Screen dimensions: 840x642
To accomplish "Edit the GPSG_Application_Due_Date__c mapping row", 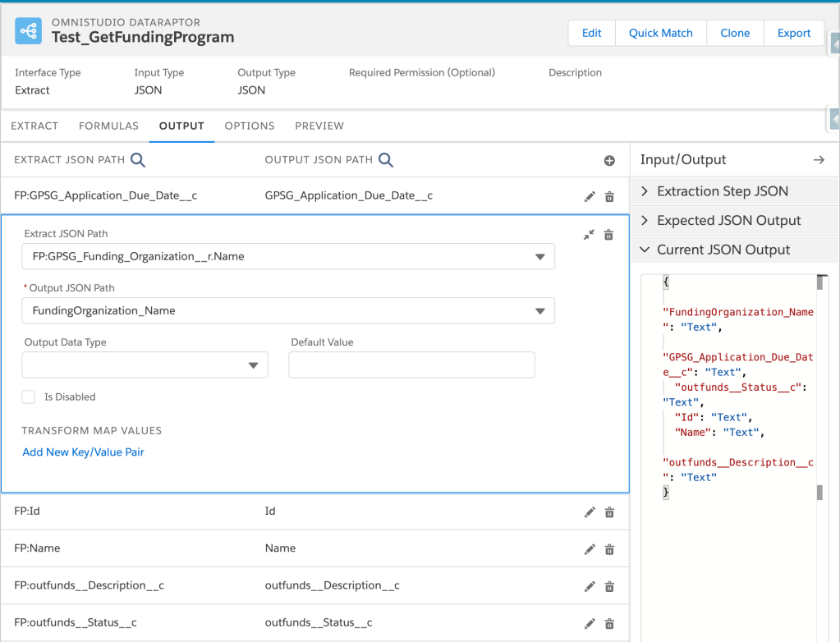I will (590, 196).
